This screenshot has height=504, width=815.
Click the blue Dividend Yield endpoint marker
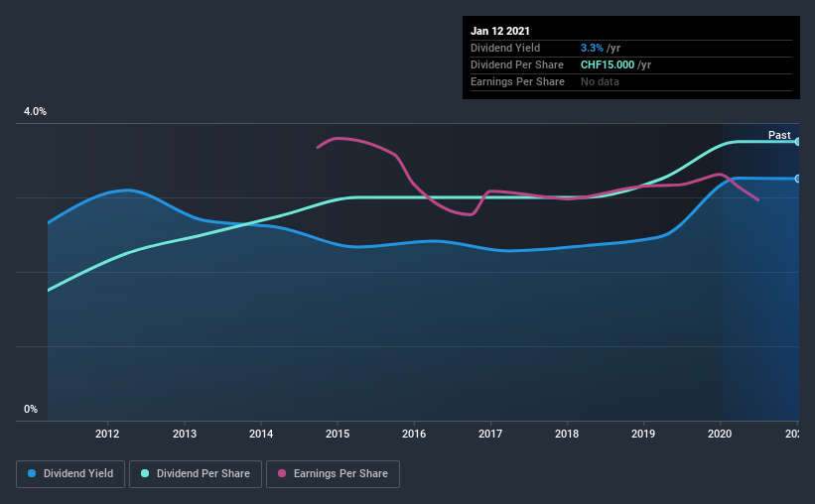point(798,179)
